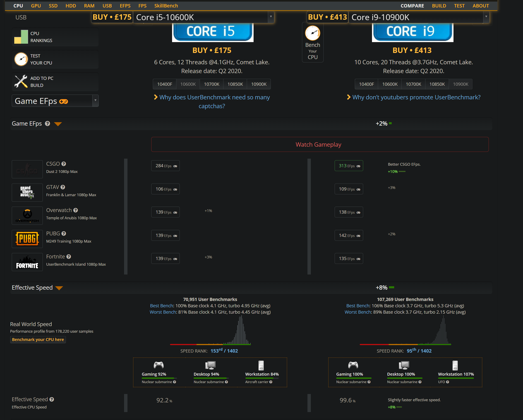Click the Test Your CPU gauge icon

pyautogui.click(x=21, y=59)
